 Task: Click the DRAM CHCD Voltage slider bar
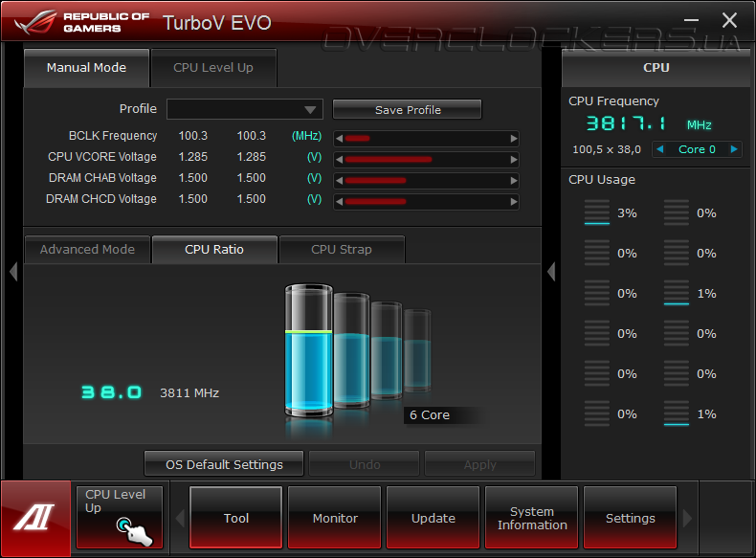(x=427, y=202)
